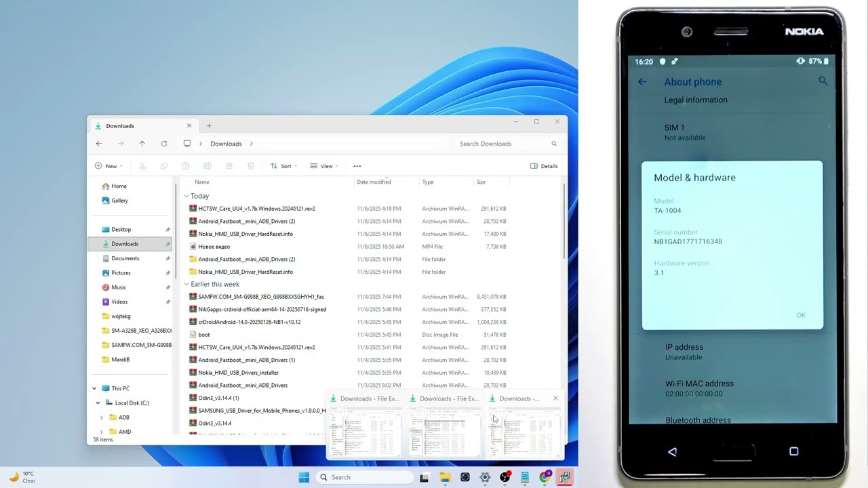
Task: Collapse the Earlier this week group
Action: [186, 285]
